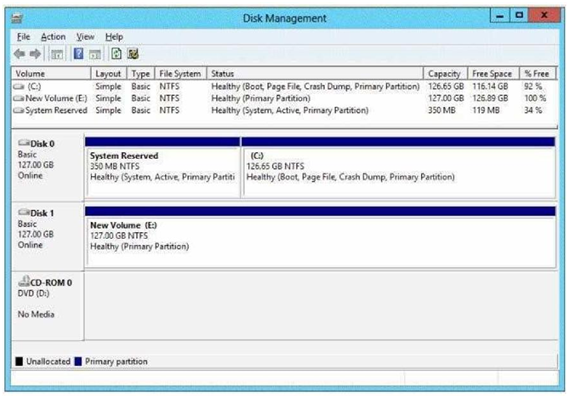Click the Show/Hide Action Pane icon
This screenshot has width=569, height=398.
95,54
